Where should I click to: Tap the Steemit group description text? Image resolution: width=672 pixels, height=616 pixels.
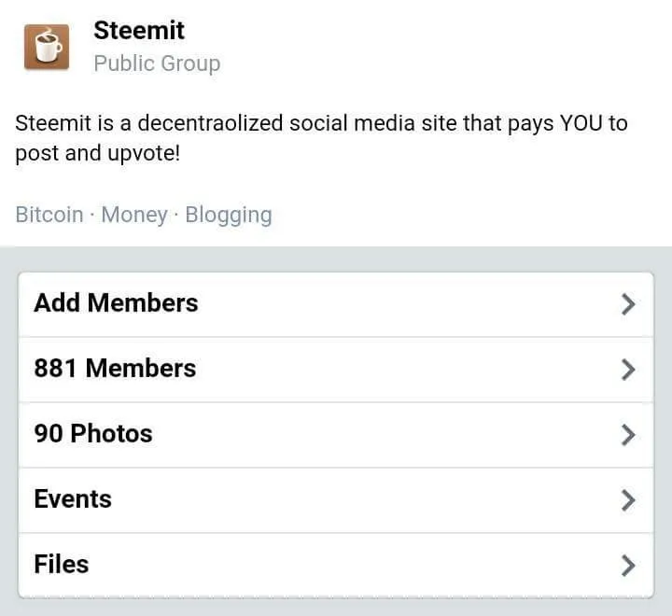coord(321,138)
